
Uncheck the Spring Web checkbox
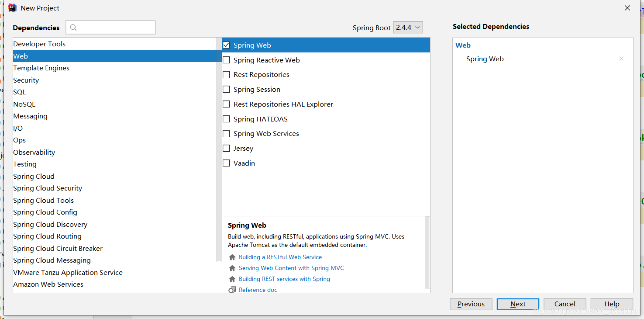click(x=226, y=45)
